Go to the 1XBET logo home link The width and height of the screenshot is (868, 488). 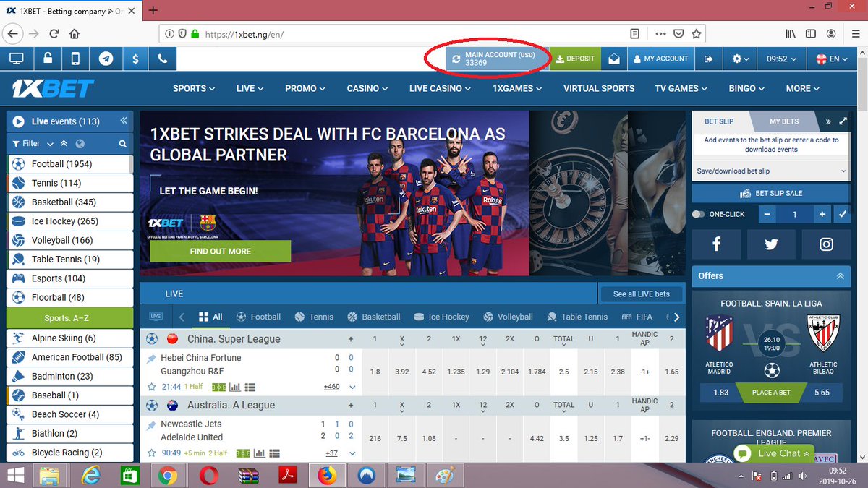click(x=53, y=88)
